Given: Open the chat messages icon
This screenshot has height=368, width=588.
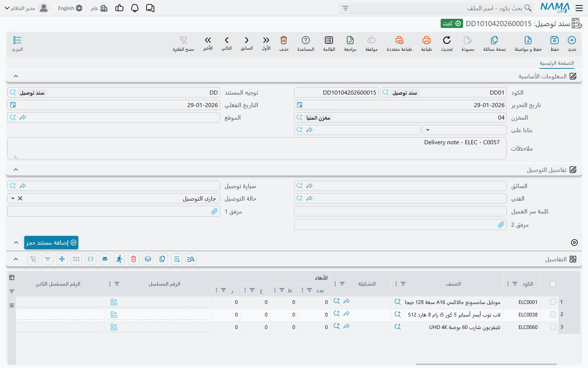Looking at the screenshot, I should 150,8.
